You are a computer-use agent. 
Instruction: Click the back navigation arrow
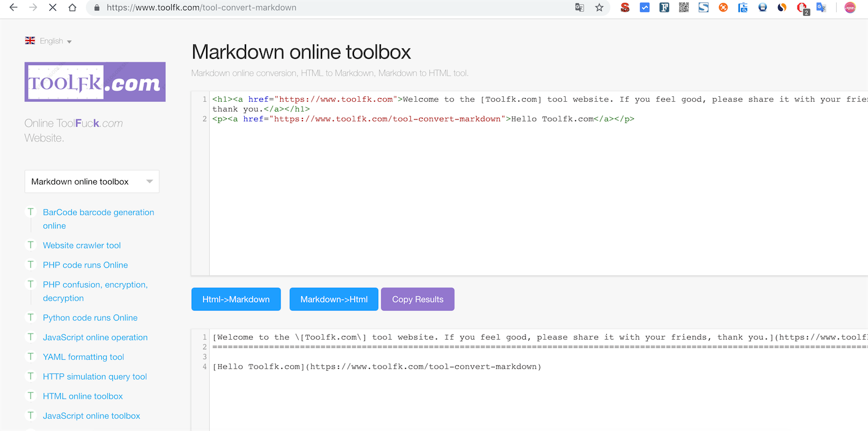[13, 8]
